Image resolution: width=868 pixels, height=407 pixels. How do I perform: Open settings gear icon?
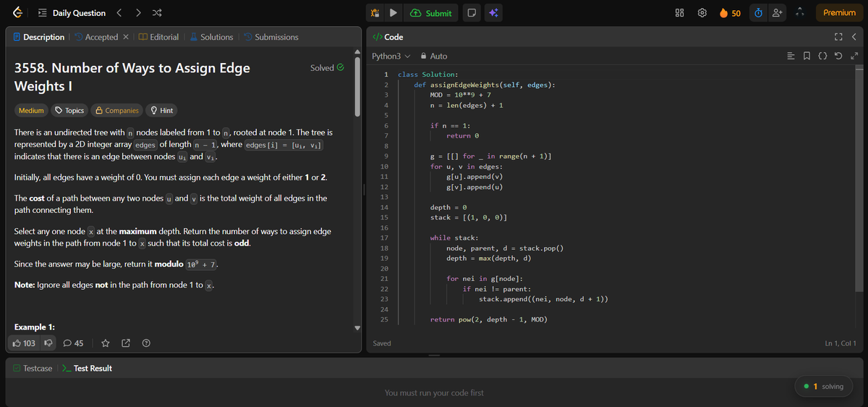click(702, 13)
